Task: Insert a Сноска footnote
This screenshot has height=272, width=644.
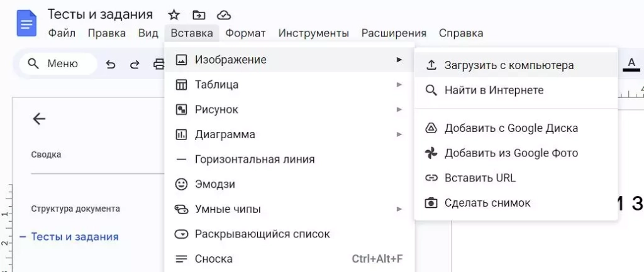Action: (289, 259)
